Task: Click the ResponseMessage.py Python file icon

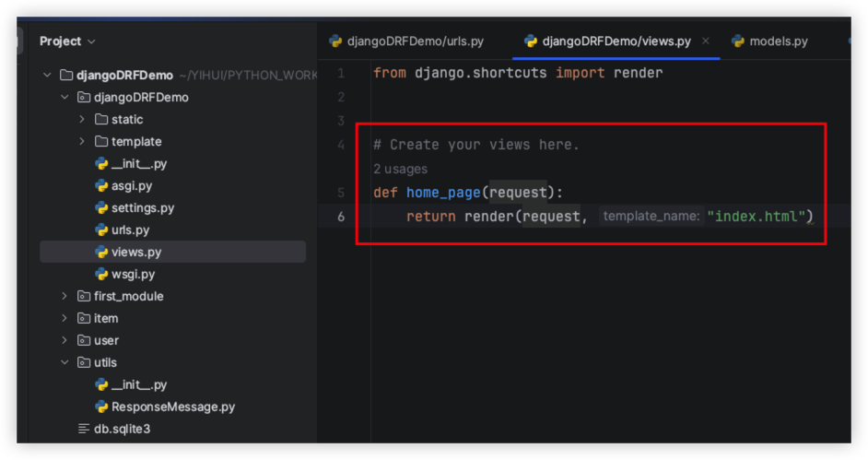Action: (101, 407)
